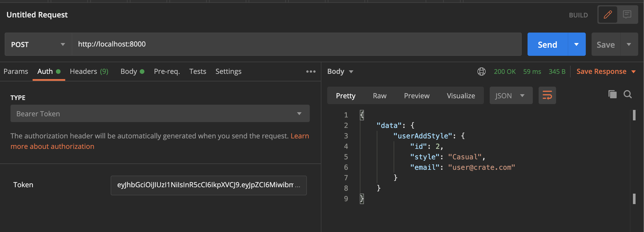
Task: Switch to the Preview response view
Action: pyautogui.click(x=417, y=96)
